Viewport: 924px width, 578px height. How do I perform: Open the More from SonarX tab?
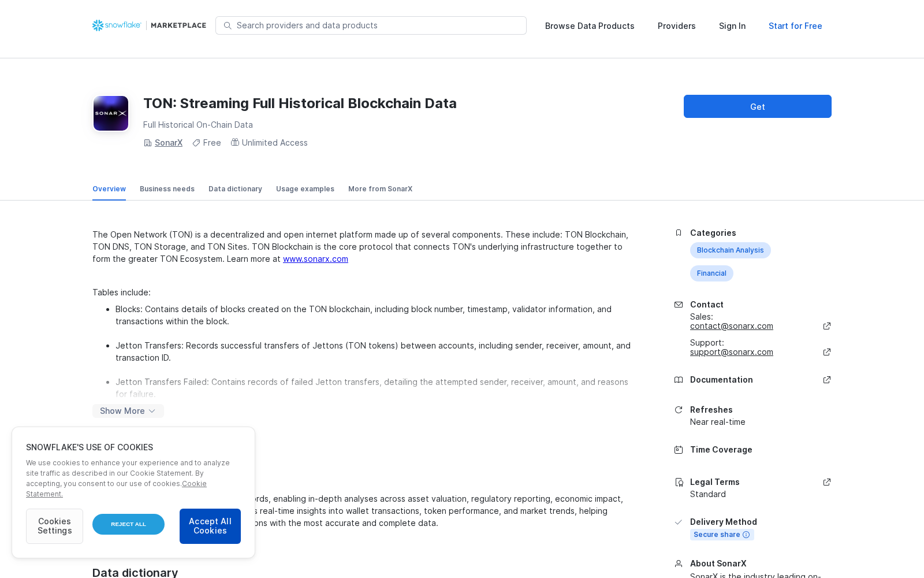point(380,189)
